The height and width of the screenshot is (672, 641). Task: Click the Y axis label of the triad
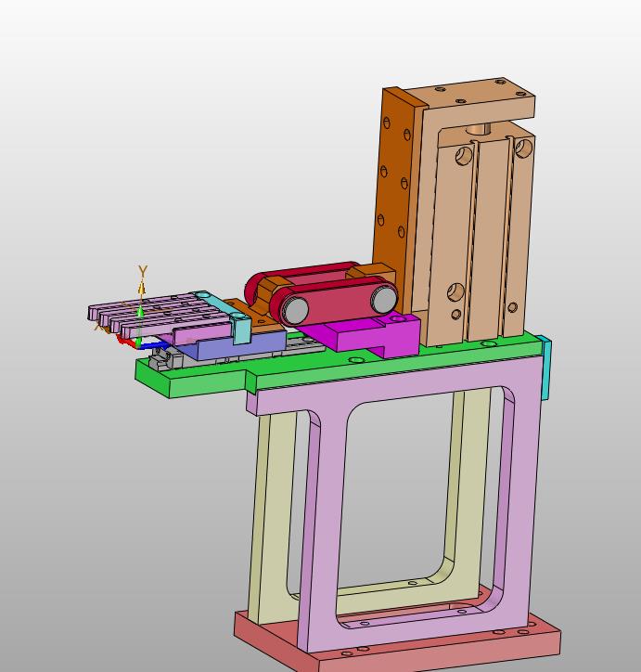[143, 271]
